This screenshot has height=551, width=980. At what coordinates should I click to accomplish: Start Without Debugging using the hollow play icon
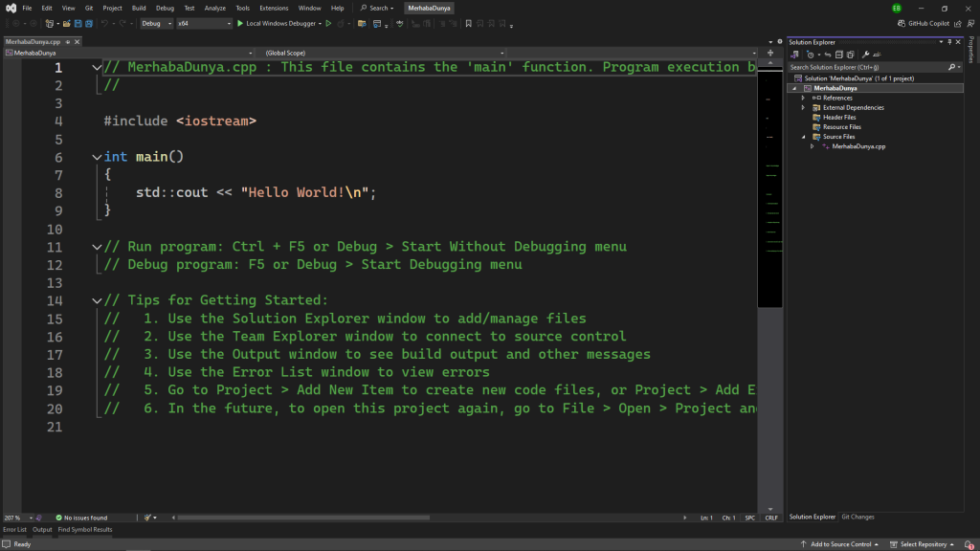[328, 23]
